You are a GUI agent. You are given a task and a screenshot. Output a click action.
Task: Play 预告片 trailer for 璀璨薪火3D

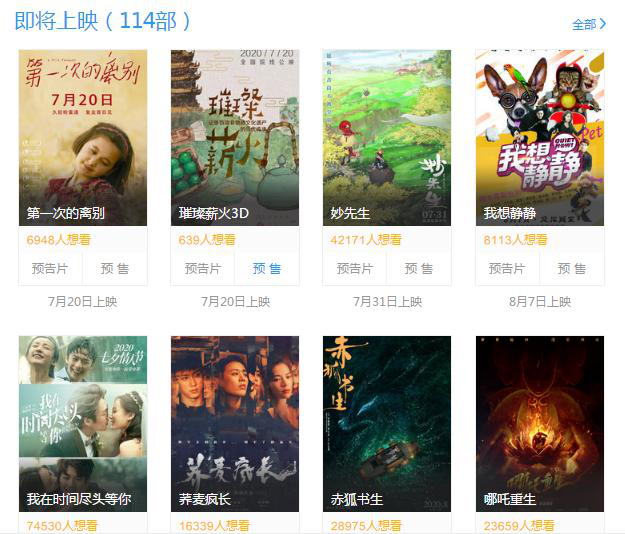pos(203,269)
